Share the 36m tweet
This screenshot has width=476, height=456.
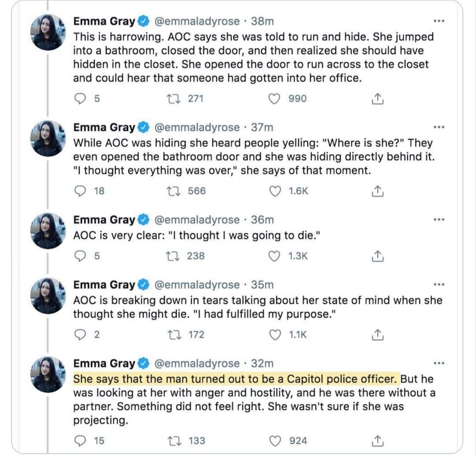tap(376, 256)
